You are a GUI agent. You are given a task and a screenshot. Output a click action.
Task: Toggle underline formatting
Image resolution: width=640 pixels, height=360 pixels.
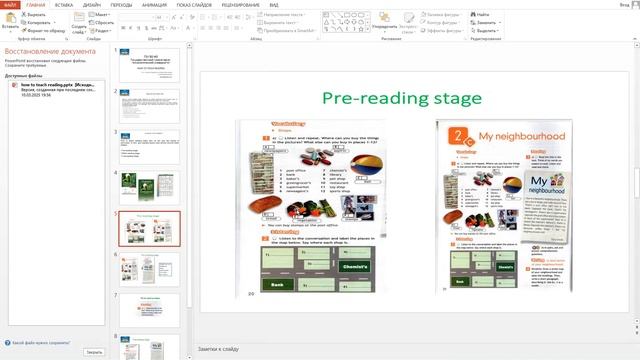(x=138, y=28)
